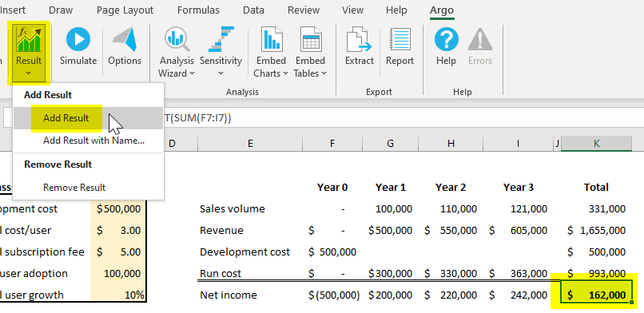Select the $500,000 assumption input cell

coord(118,209)
